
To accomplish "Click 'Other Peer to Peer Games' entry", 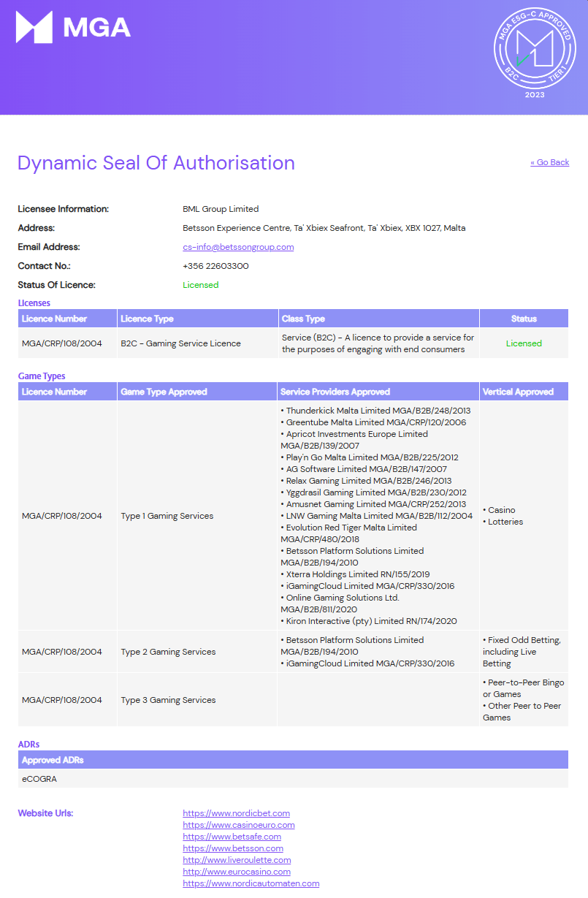I will [522, 712].
